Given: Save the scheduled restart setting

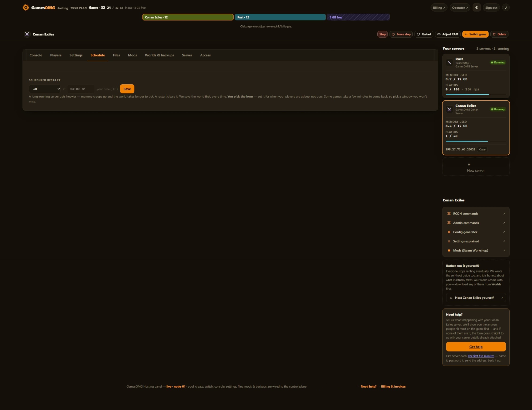Looking at the screenshot, I should pos(127,89).
